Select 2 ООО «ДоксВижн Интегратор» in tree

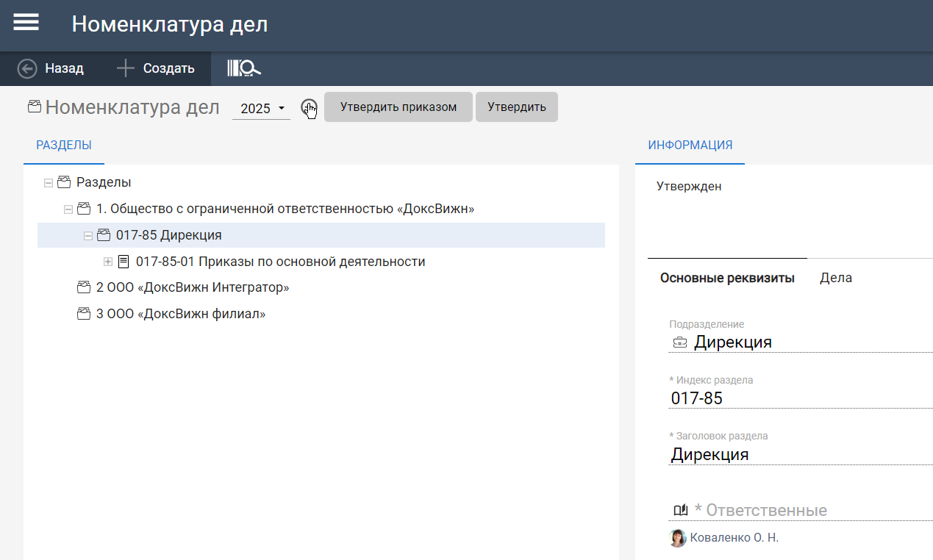point(193,287)
